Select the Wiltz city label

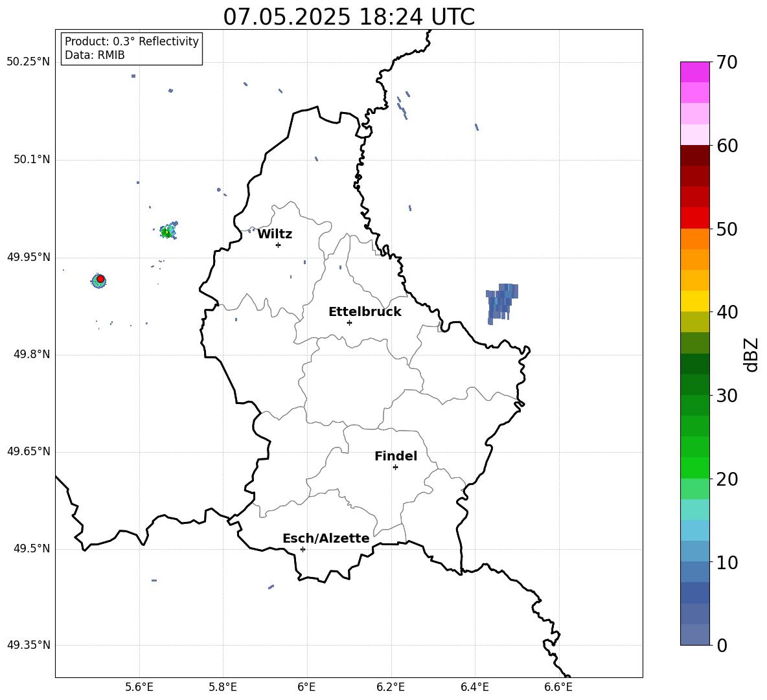coord(275,234)
